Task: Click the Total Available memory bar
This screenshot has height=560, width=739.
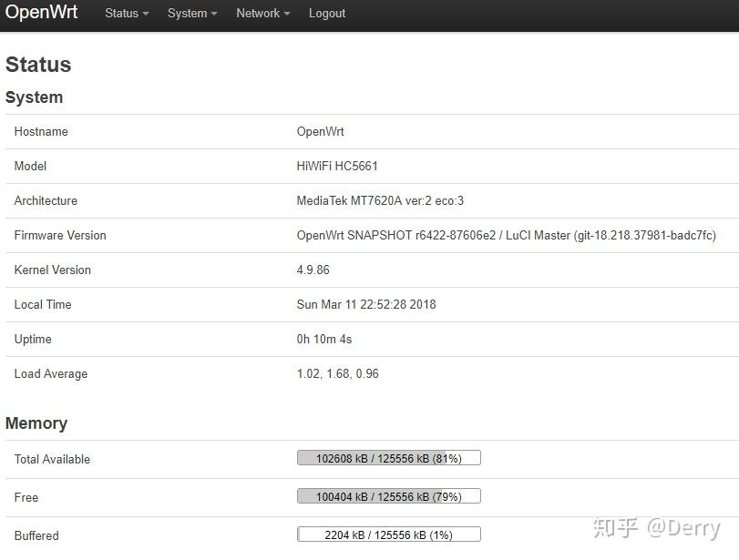Action: point(389,457)
